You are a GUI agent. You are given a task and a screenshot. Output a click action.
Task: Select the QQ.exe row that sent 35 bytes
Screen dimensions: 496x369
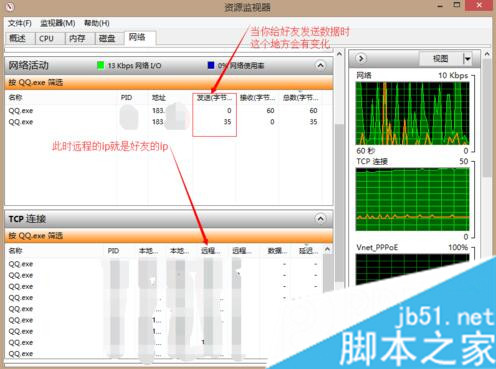tap(163, 122)
